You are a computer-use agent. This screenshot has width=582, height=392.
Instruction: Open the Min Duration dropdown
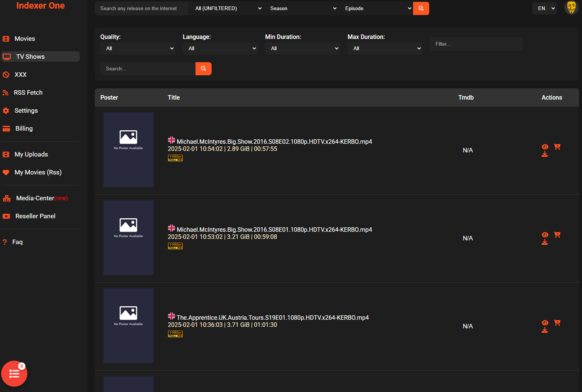pos(303,48)
